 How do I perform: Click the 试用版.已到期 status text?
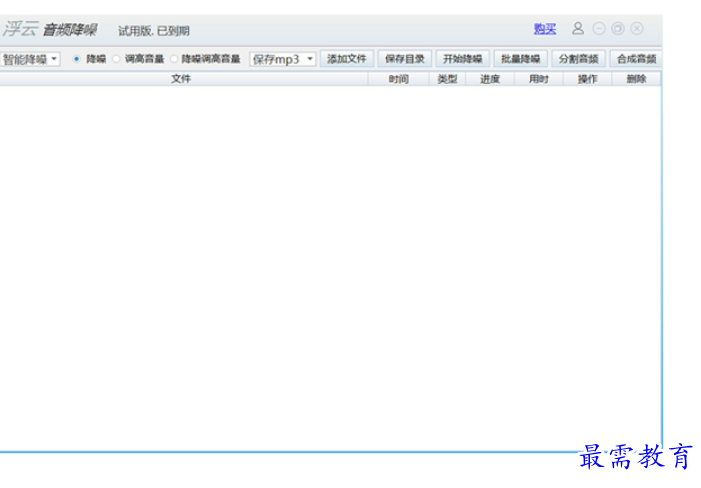(154, 31)
